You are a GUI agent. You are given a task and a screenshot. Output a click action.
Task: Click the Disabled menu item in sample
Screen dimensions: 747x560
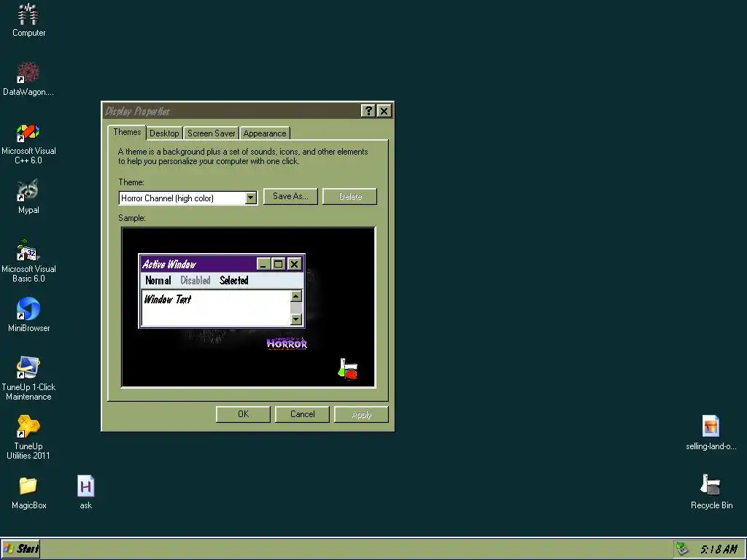[x=196, y=280]
